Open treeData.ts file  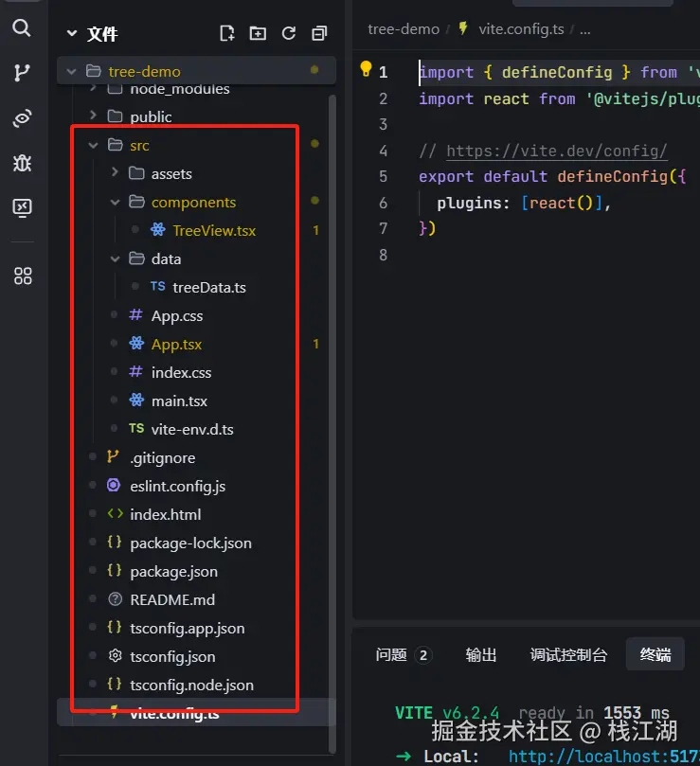pos(208,287)
